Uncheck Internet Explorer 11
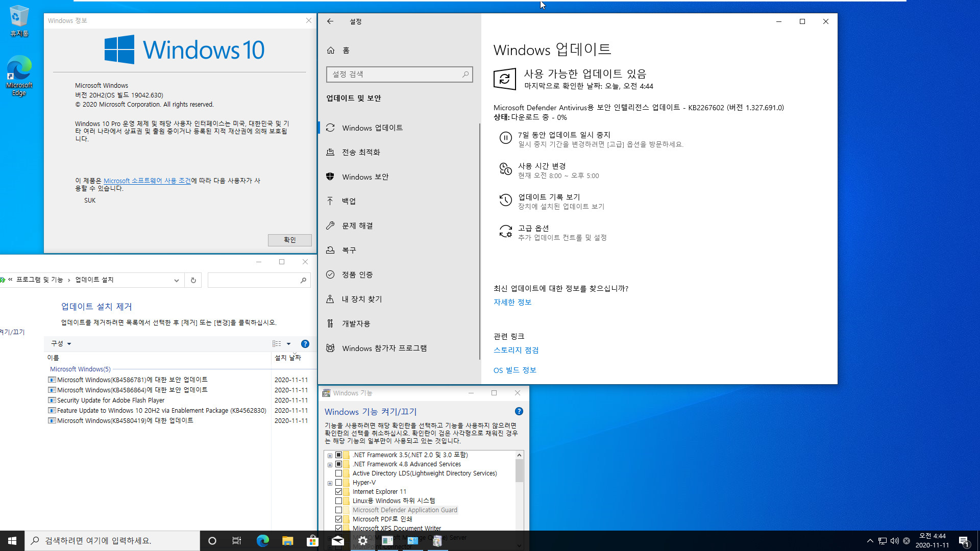Viewport: 980px width, 551px height. point(338,492)
